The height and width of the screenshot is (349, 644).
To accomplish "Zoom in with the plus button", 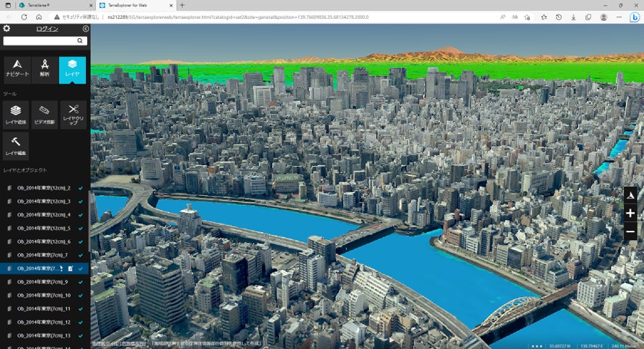I will pos(630,213).
